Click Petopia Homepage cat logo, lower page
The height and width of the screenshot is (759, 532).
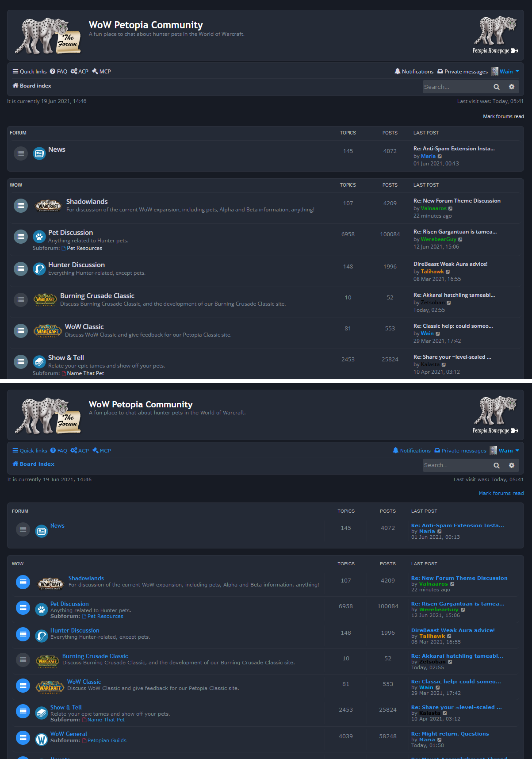pos(495,415)
